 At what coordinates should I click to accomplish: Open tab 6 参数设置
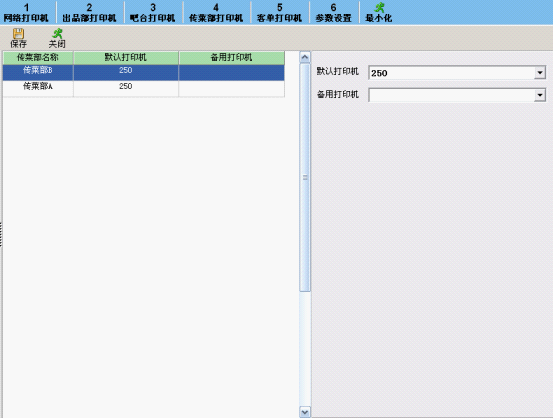[334, 13]
